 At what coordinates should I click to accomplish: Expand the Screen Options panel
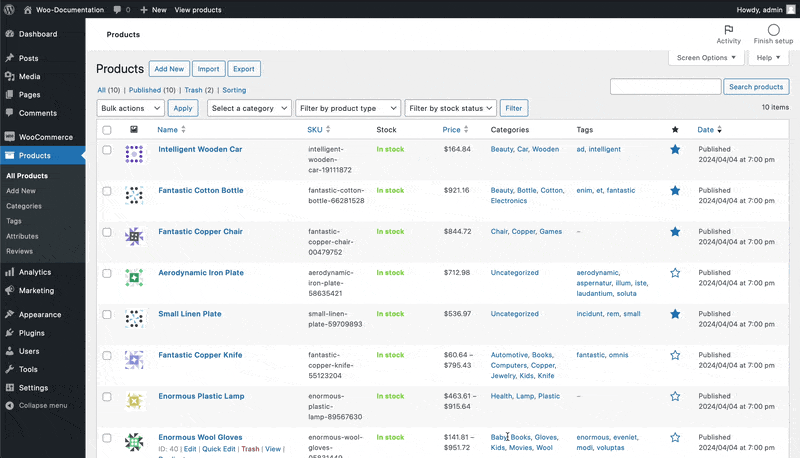click(x=706, y=58)
